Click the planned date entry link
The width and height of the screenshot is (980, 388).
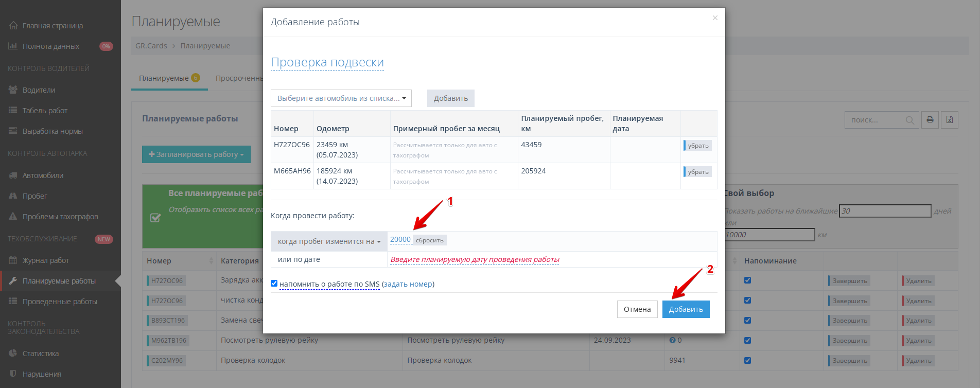475,259
